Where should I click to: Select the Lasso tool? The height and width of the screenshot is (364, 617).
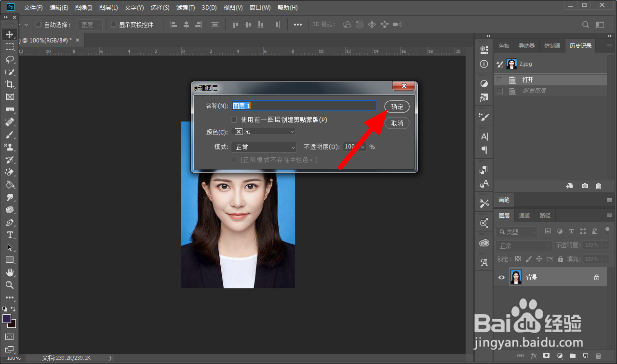(x=10, y=59)
